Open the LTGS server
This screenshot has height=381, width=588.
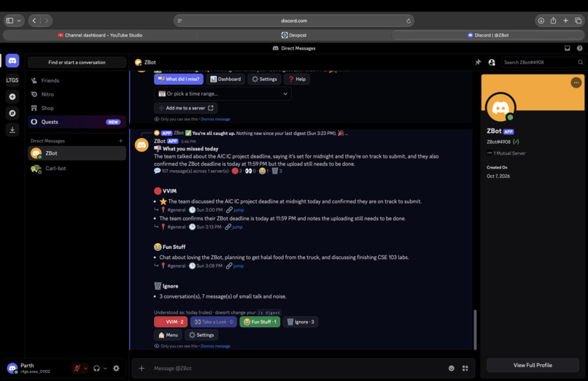[x=12, y=80]
